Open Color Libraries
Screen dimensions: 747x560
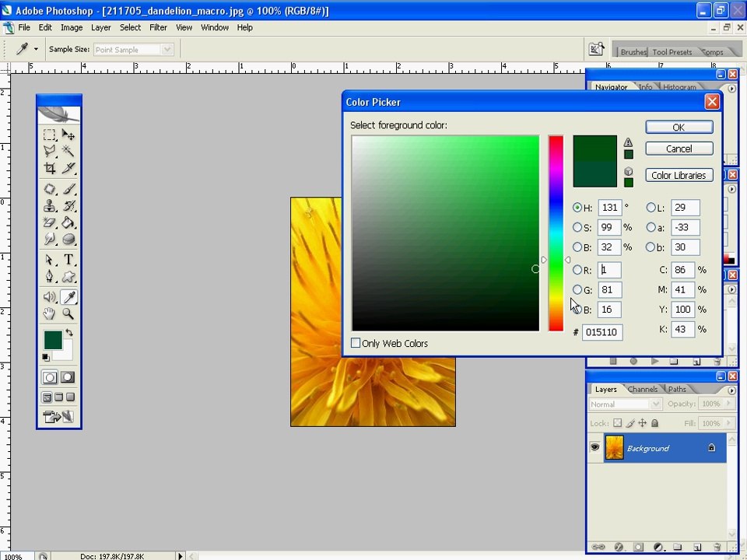click(679, 175)
